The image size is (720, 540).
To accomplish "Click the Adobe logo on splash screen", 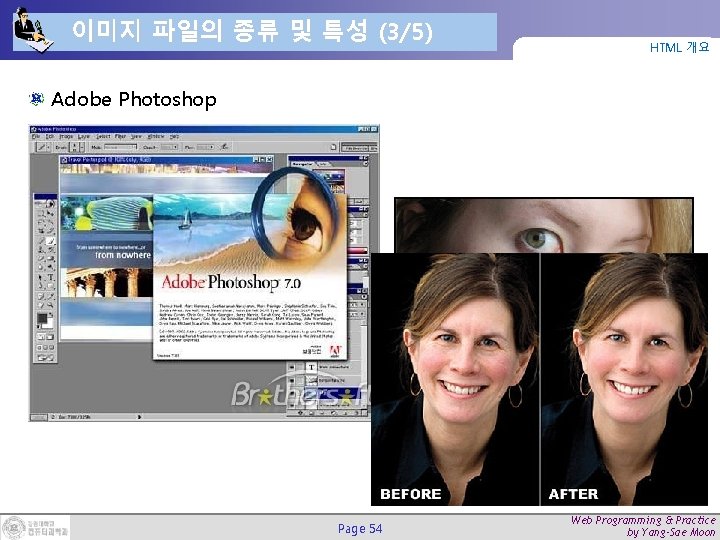I will point(335,351).
